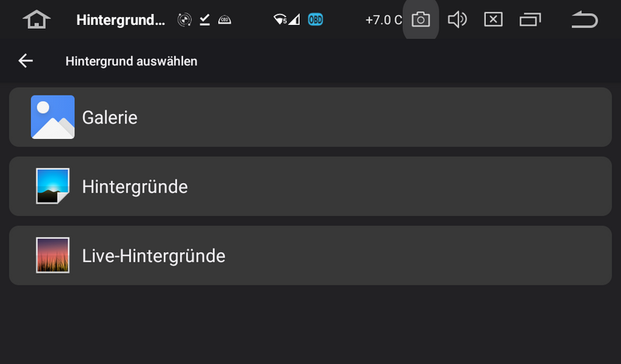Viewport: 621px width, 364px height.
Task: Go to the home screen
Action: point(36,20)
